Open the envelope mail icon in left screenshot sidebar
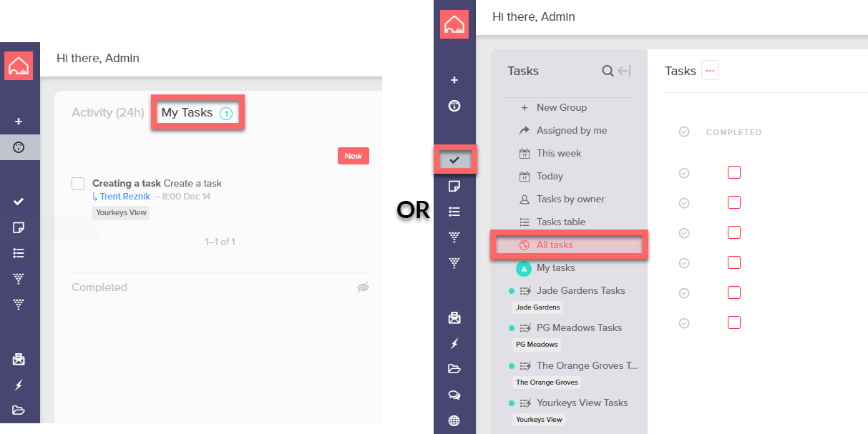This screenshot has height=434, width=868. 19,359
